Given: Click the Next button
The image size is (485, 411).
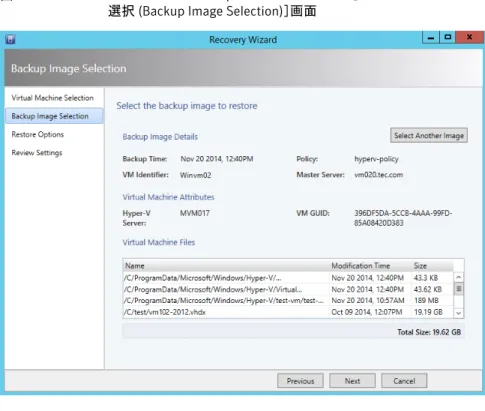Looking at the screenshot, I should tap(352, 381).
